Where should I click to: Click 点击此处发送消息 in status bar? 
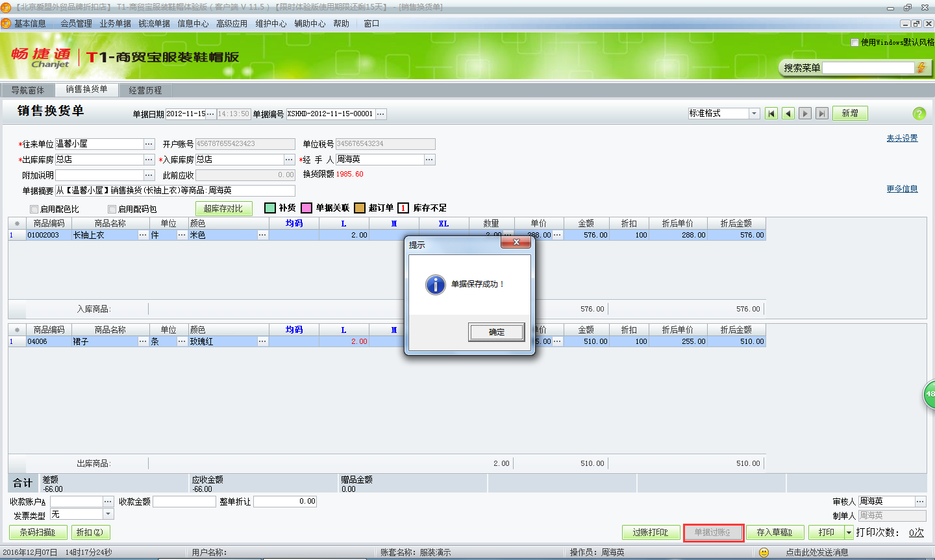817,552
